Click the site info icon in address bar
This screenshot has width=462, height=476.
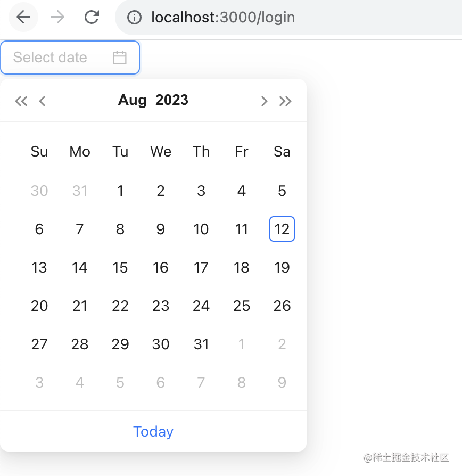click(134, 17)
